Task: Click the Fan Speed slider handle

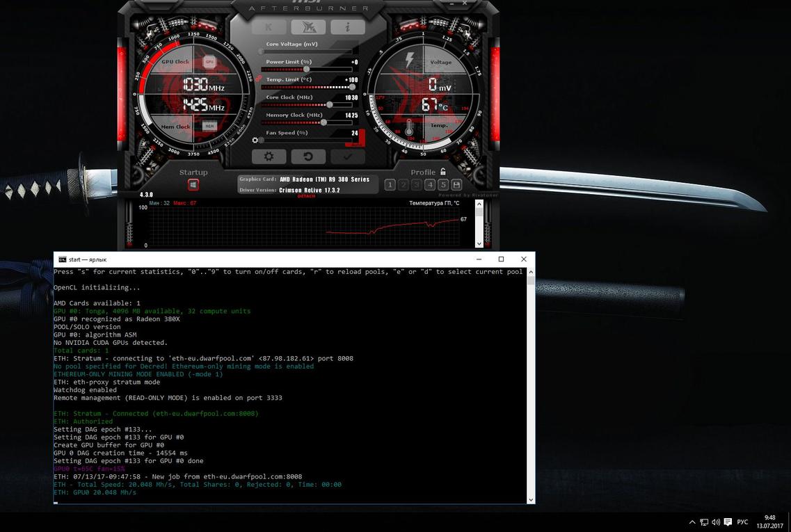Action: (x=262, y=140)
